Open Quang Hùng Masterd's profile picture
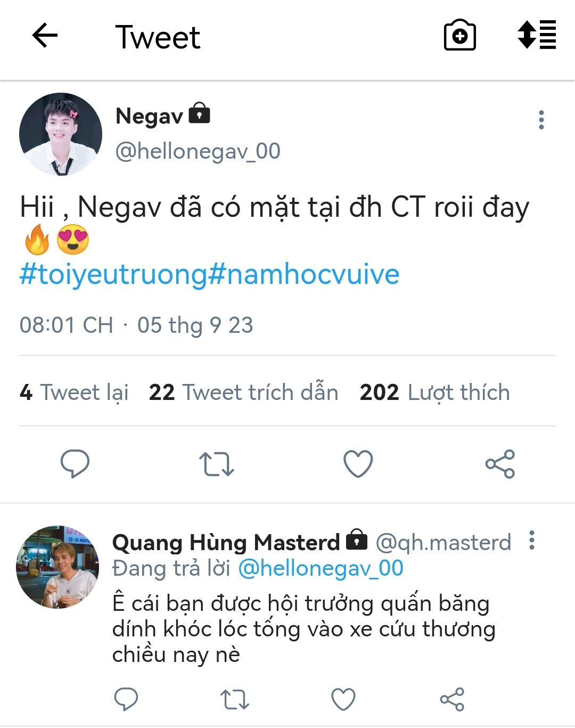 tap(57, 567)
